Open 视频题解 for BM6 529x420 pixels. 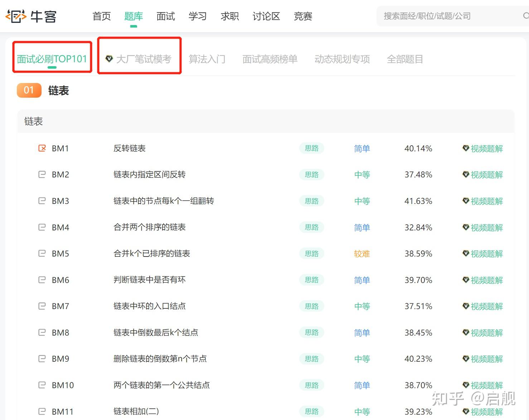coord(483,280)
